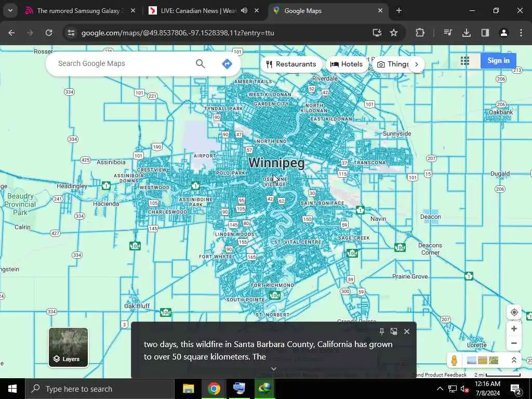Screen dimensions: 532x399
Task: Open Chrome downloads
Action: point(467,33)
